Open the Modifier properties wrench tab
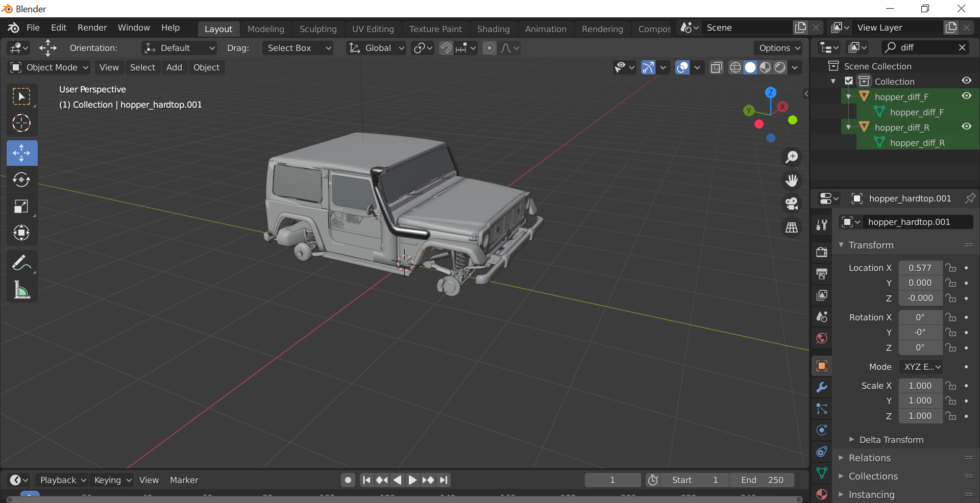The height and width of the screenshot is (503, 980). 822,387
